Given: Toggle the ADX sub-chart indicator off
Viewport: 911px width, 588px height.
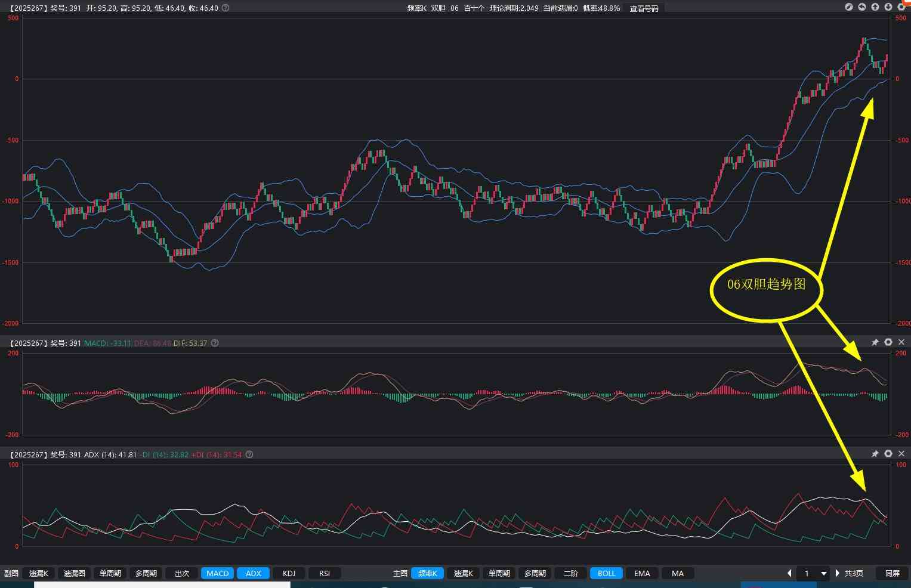Looking at the screenshot, I should [254, 573].
